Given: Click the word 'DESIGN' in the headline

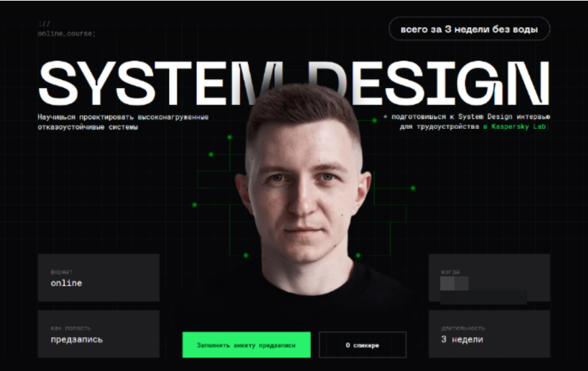Looking at the screenshot, I should [x=435, y=83].
